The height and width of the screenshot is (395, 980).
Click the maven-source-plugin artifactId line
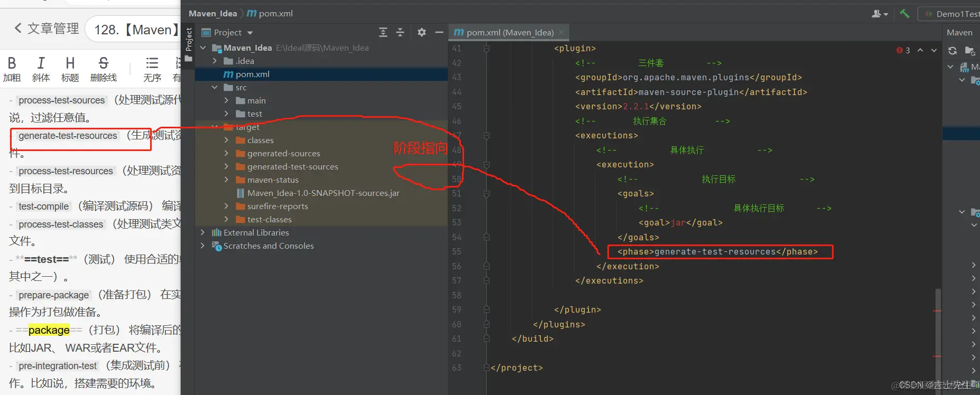[x=691, y=92]
